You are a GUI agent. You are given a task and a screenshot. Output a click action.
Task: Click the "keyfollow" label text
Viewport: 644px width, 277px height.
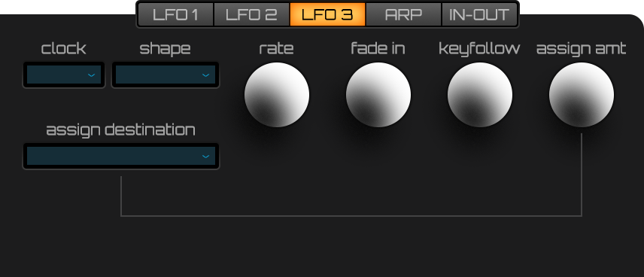coord(479,48)
